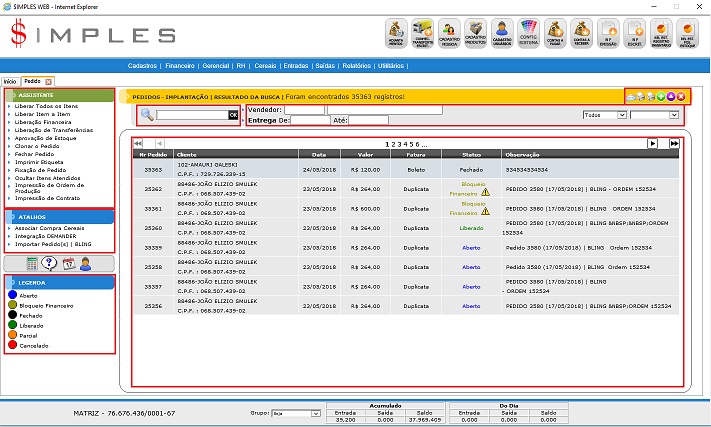Click the Config Sistema toolbar icon
This screenshot has height=427, width=711.
(x=531, y=34)
